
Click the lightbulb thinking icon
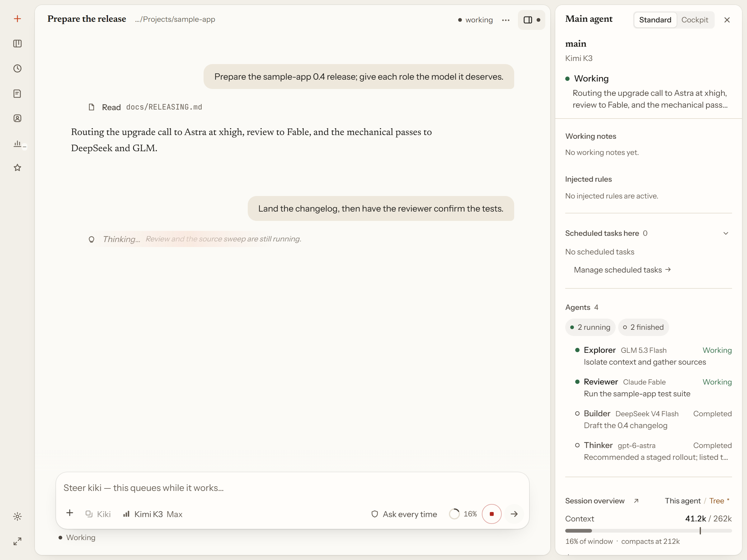pos(91,239)
